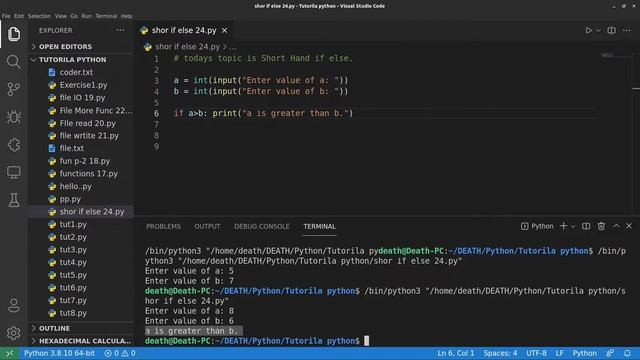
Task: Change LF end of line sequence
Action: pyautogui.click(x=559, y=353)
